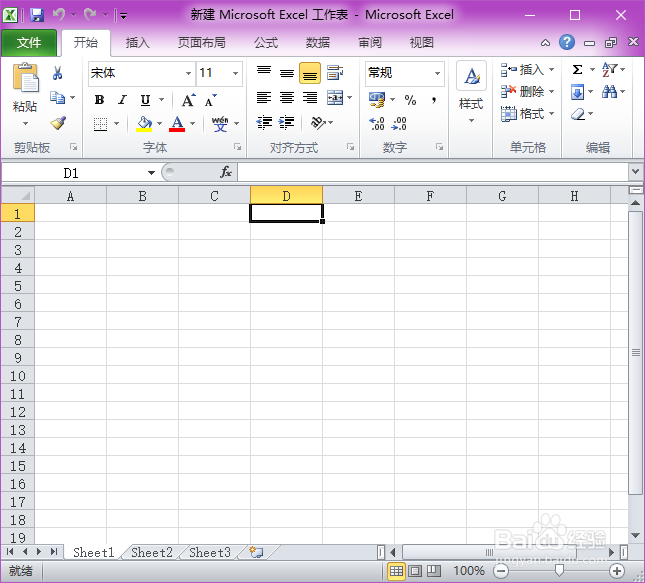Viewport: 645px width, 583px height.
Task: Apply comma style number format
Action: (x=434, y=100)
